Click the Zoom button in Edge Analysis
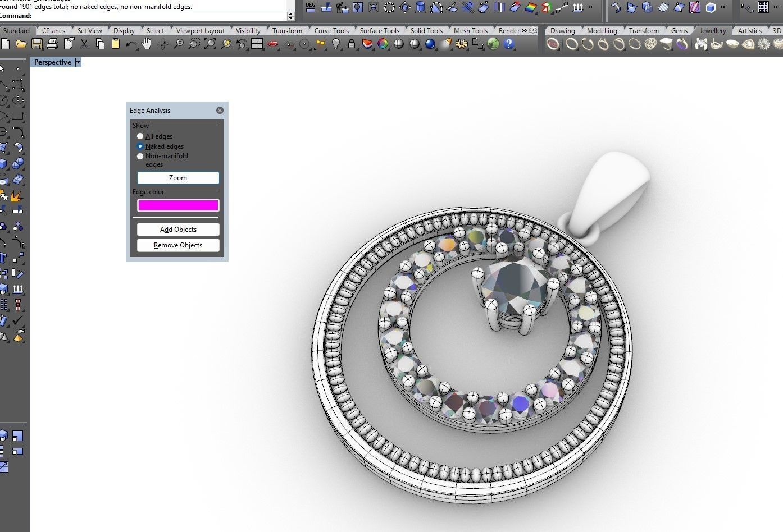The height and width of the screenshot is (532, 783). coord(178,178)
